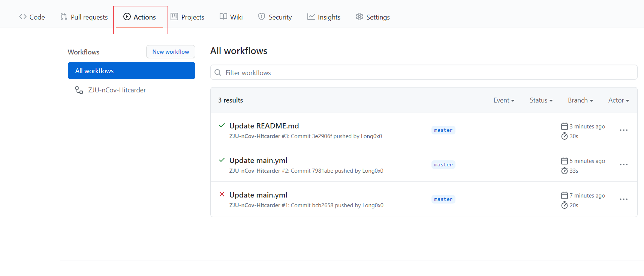Click the master branch label on Update README.md
Screen dimensions: 644x276
443,130
